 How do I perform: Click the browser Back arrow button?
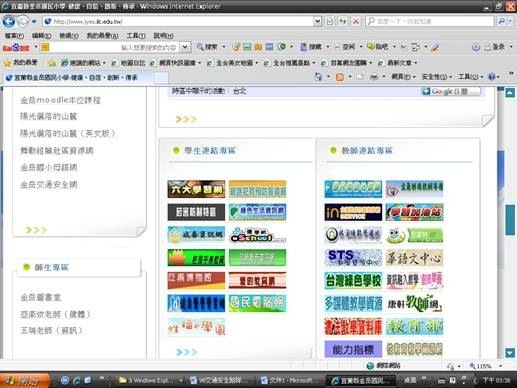point(9,22)
